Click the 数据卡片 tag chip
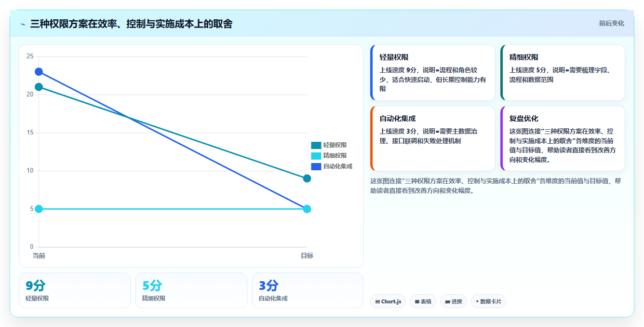 tap(488, 301)
